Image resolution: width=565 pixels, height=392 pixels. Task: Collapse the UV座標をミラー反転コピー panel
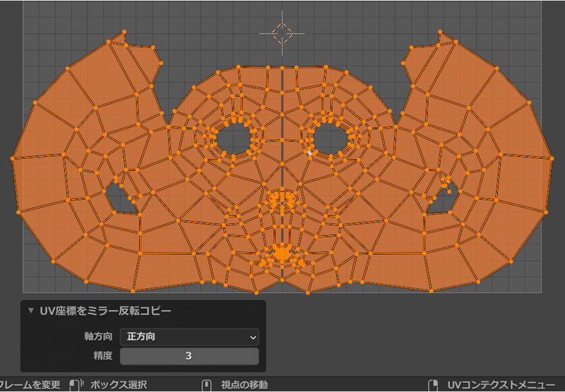31,310
